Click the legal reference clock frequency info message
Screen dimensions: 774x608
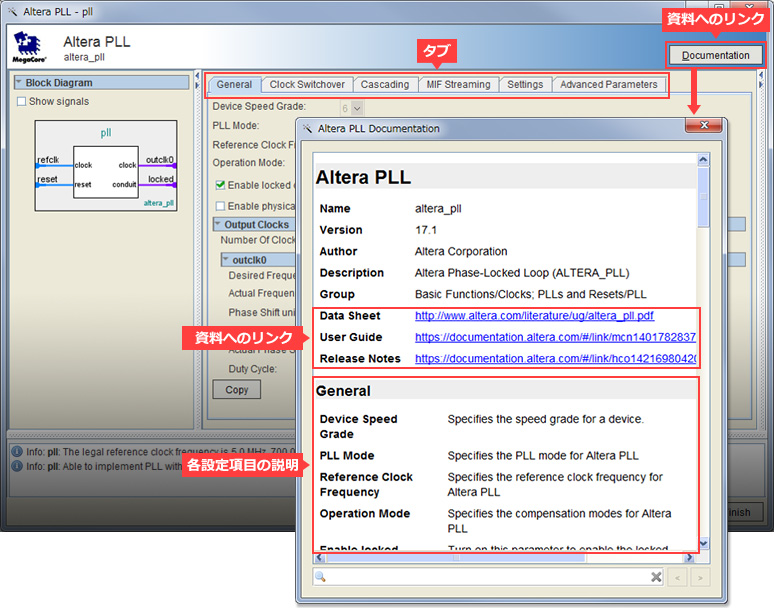(161, 452)
